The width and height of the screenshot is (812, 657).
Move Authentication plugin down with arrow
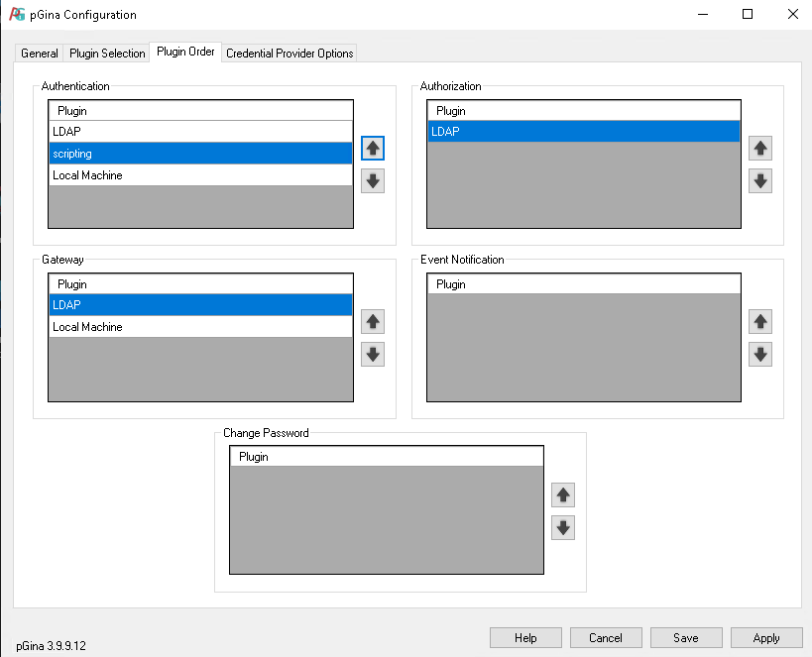tap(373, 181)
